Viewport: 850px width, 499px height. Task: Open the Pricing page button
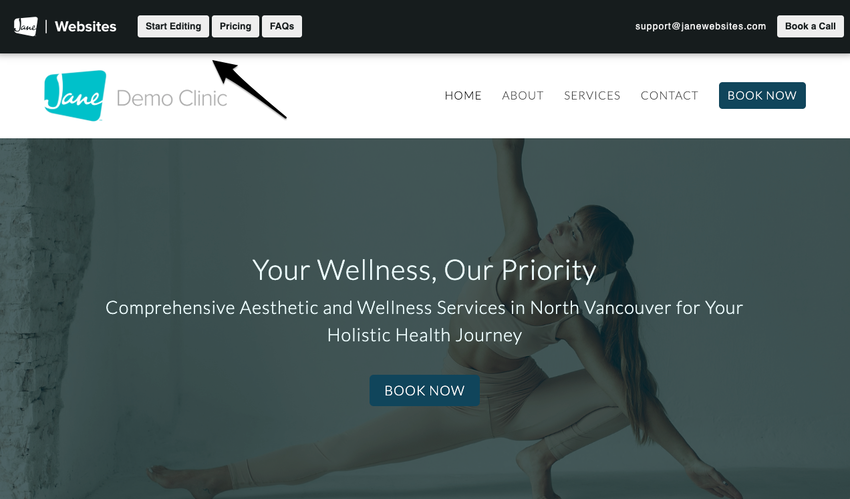point(235,26)
